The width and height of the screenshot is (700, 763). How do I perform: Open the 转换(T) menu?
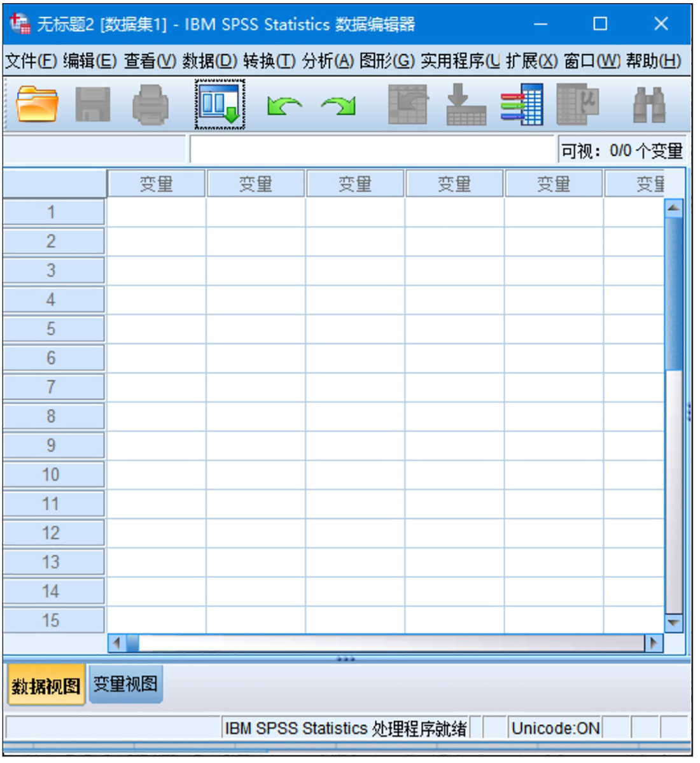coord(269,61)
